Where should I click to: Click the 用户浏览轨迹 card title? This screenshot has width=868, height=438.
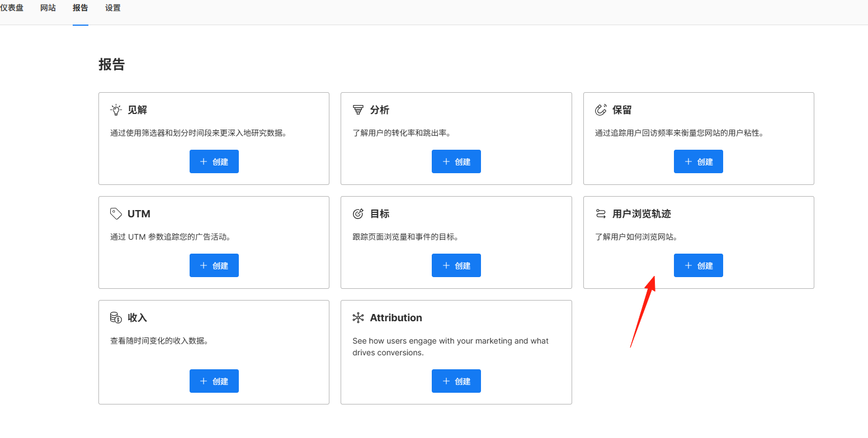pyautogui.click(x=641, y=214)
